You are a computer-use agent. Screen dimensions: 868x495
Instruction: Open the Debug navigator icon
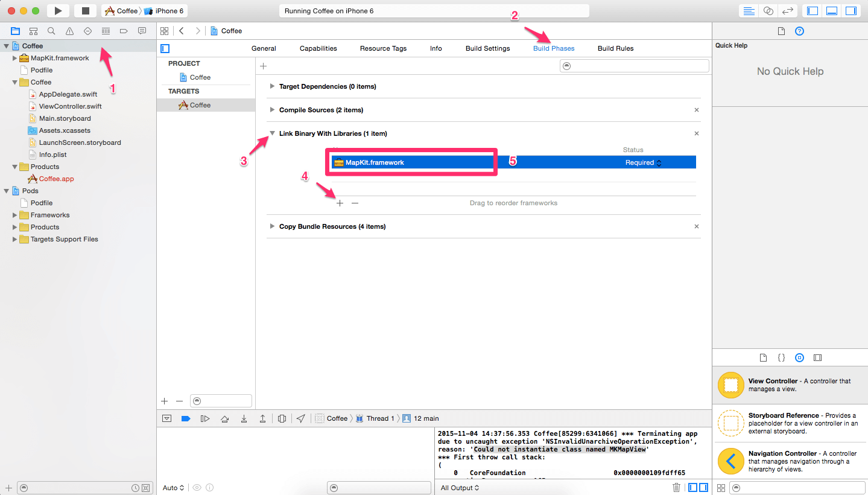[106, 31]
